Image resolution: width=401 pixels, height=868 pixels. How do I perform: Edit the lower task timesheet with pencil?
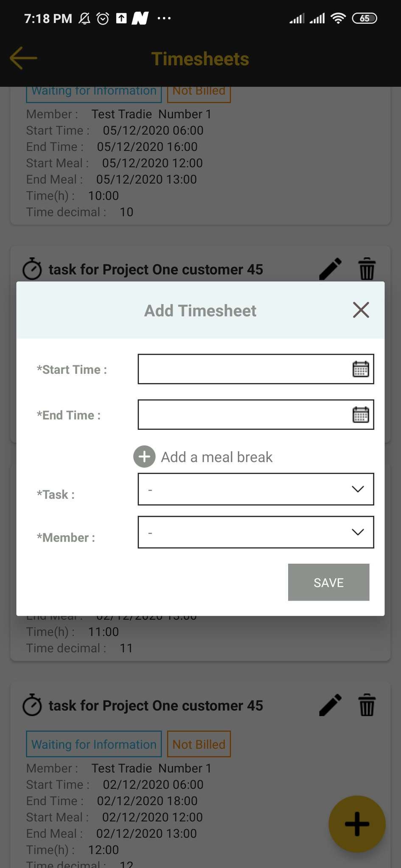(330, 705)
